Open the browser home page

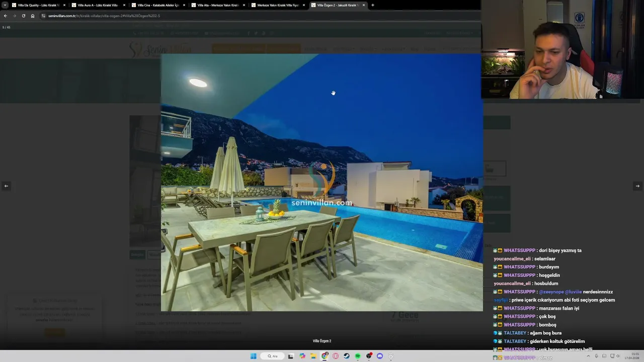click(33, 16)
